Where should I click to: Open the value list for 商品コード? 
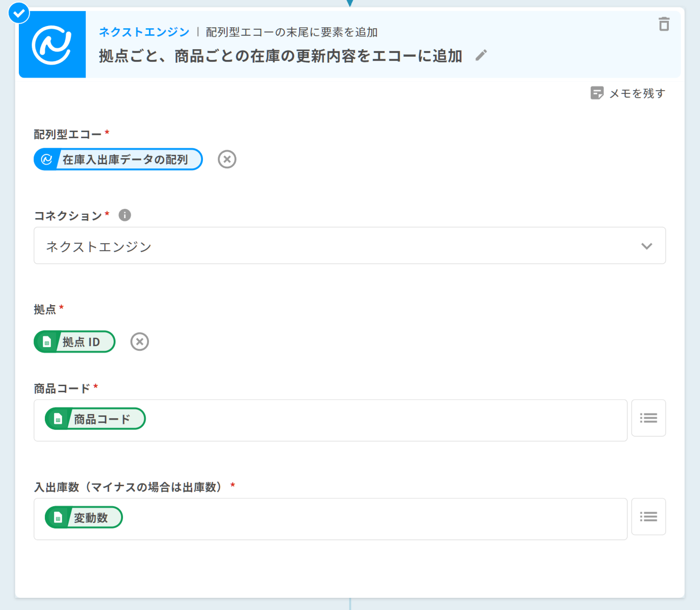pos(648,418)
